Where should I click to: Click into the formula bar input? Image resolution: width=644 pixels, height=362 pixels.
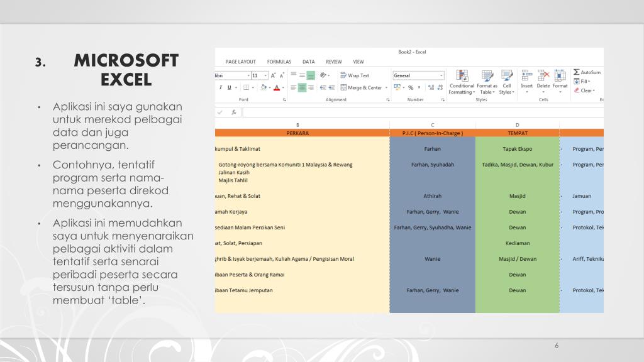tap(423, 112)
